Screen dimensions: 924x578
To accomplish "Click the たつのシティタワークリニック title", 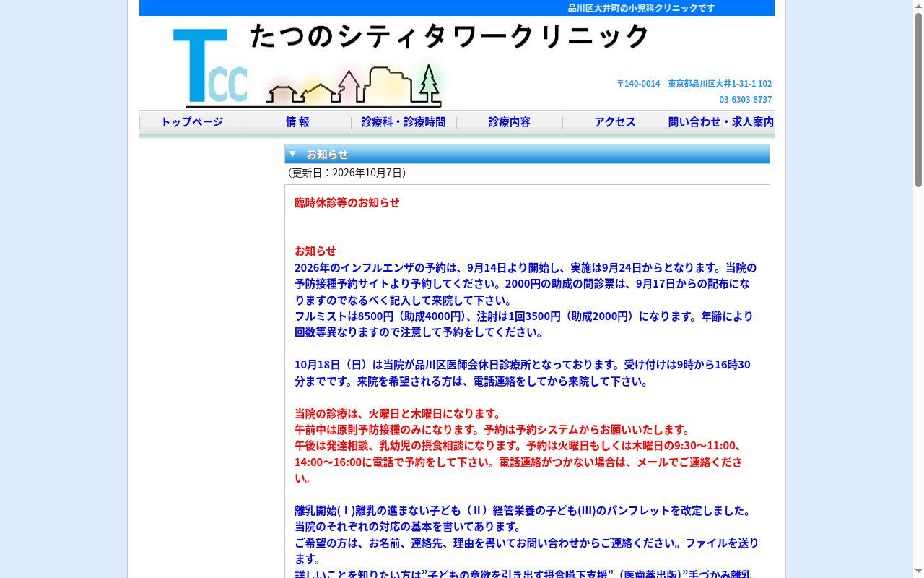I will coord(449,36).
